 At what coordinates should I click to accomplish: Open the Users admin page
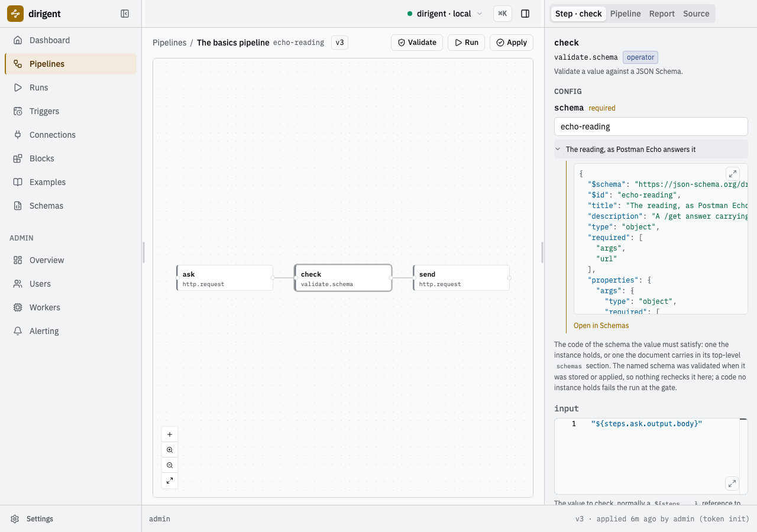70,284
